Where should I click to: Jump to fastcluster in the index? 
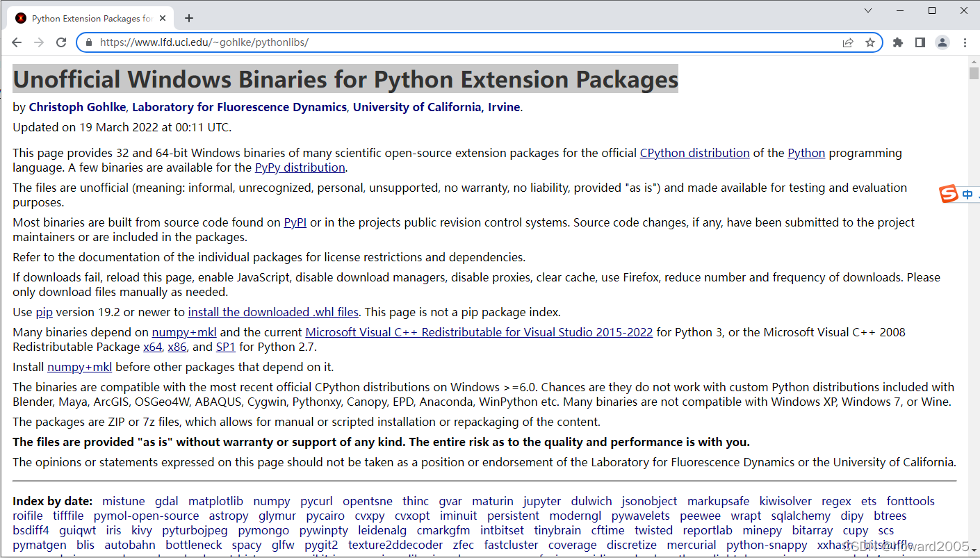click(x=511, y=545)
